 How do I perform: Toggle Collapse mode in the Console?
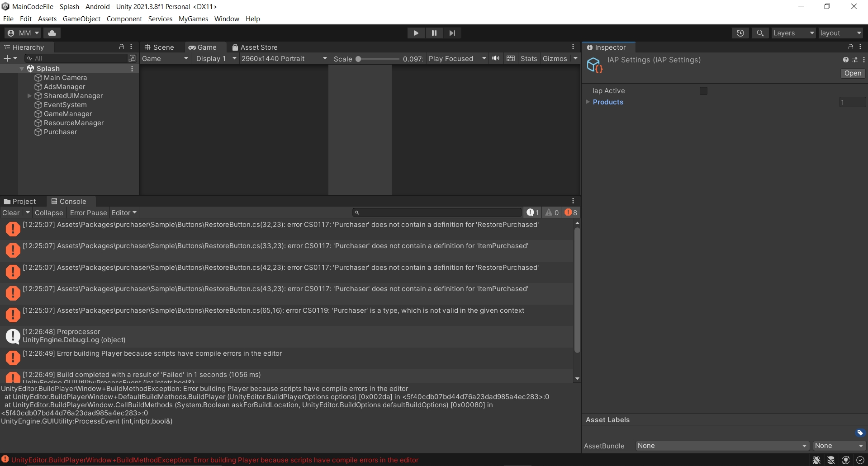(x=49, y=213)
